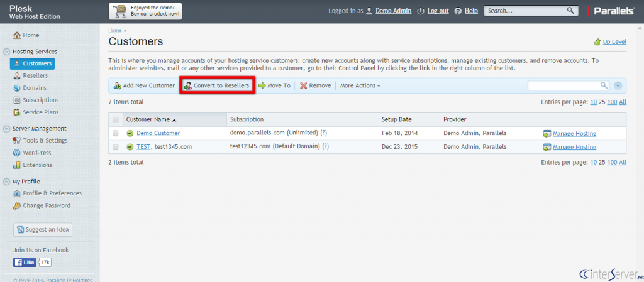Click the magnifier in top Search field
Viewport: 644px width, 282px height.
click(570, 11)
